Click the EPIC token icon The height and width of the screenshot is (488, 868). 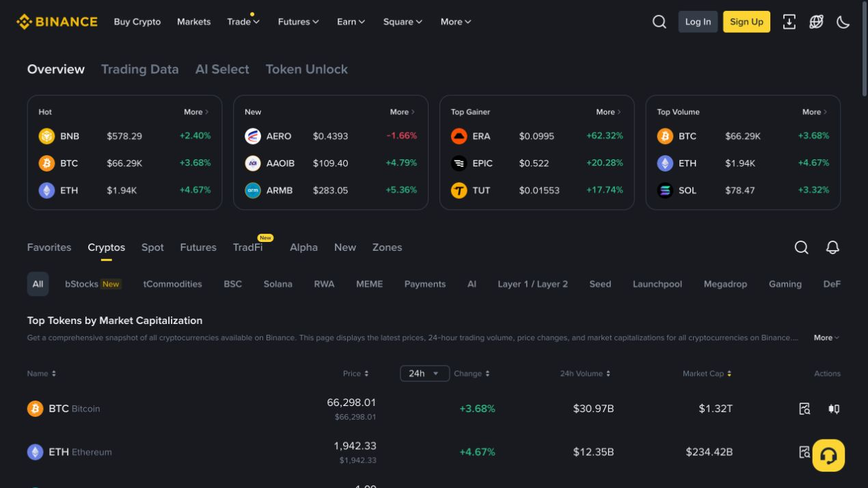[x=459, y=163]
